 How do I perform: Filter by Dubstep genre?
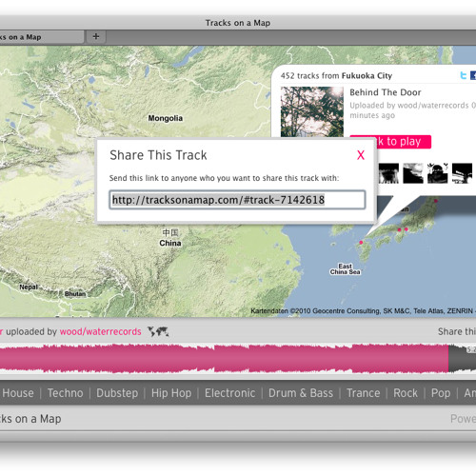point(117,393)
